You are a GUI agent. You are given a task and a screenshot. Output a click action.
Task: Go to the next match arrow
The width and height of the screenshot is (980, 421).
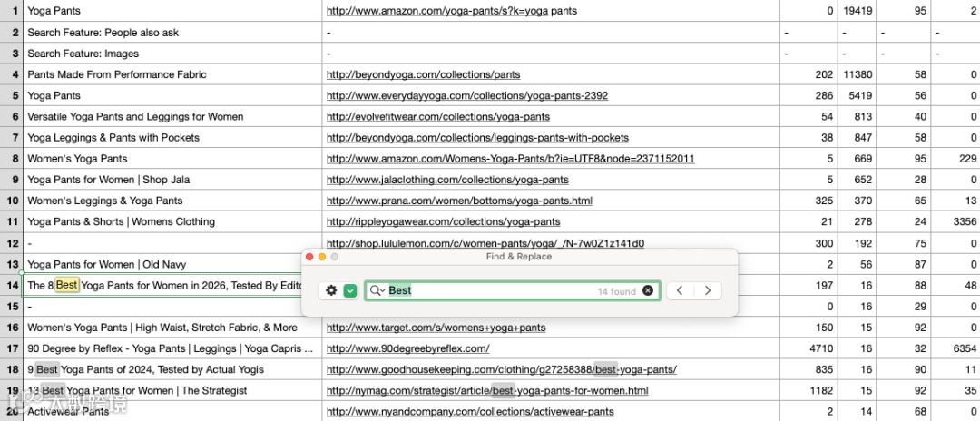708,290
